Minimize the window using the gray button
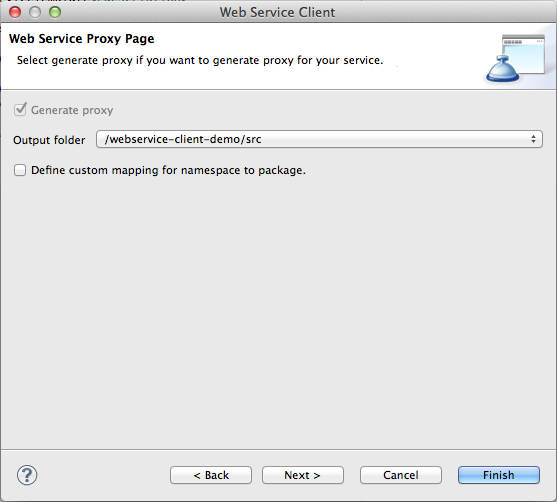 [35, 12]
